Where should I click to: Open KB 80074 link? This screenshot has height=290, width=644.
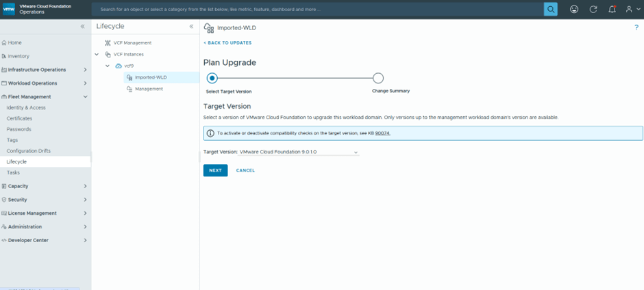[x=382, y=133]
